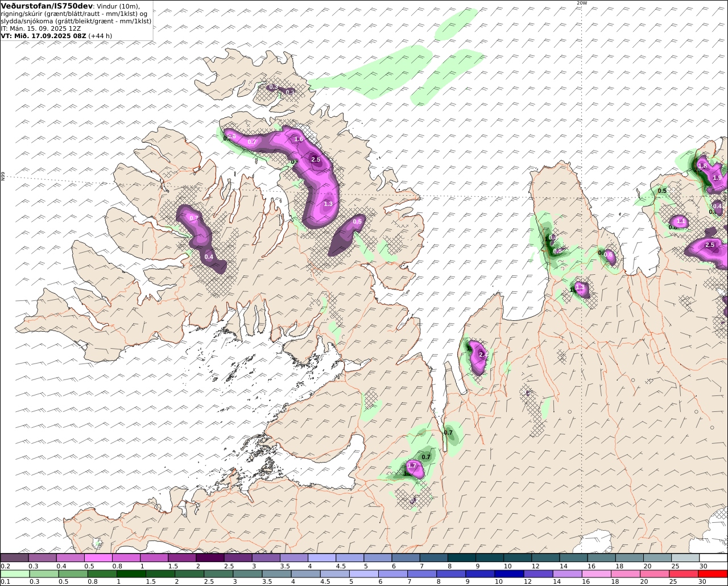Click the '1.9' precipitation value near the right edge
728x586 pixels.
point(717,178)
